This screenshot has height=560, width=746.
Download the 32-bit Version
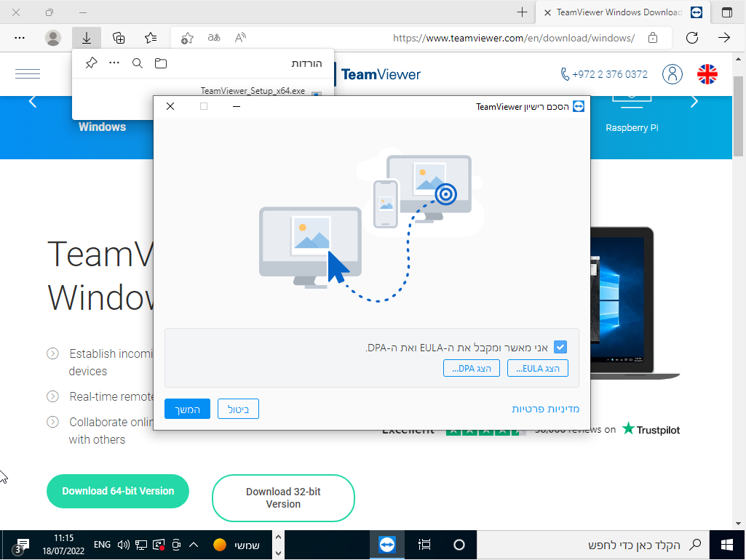[x=283, y=497]
